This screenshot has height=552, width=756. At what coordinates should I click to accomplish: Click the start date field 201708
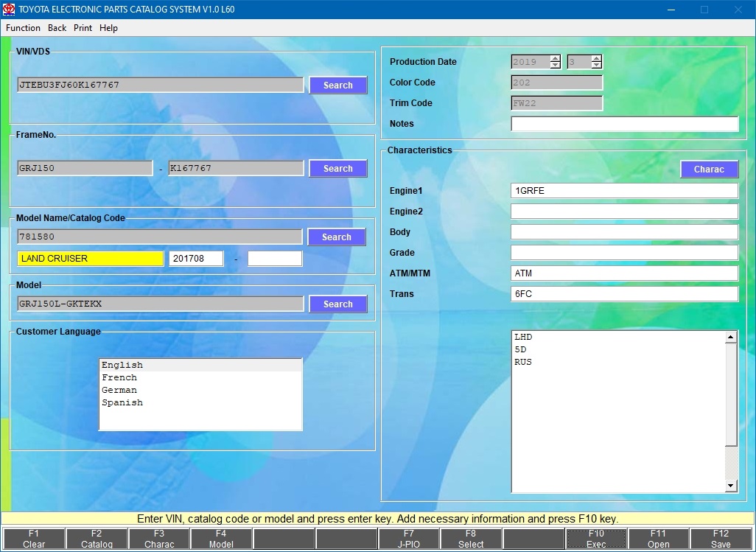(x=196, y=259)
